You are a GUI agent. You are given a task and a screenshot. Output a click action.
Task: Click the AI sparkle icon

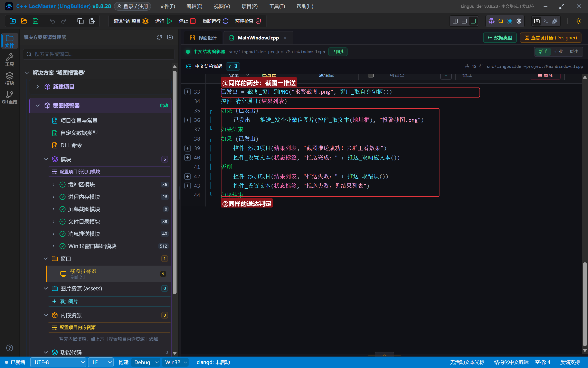555,21
